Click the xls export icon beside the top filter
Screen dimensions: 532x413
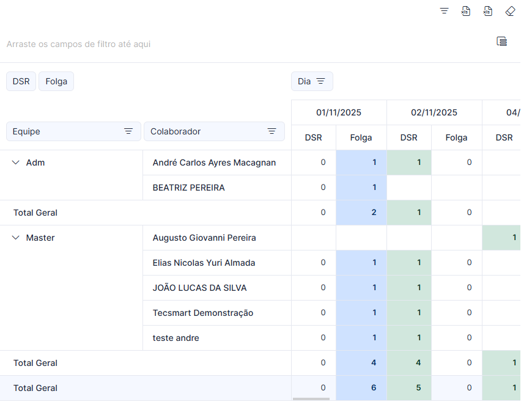point(466,11)
